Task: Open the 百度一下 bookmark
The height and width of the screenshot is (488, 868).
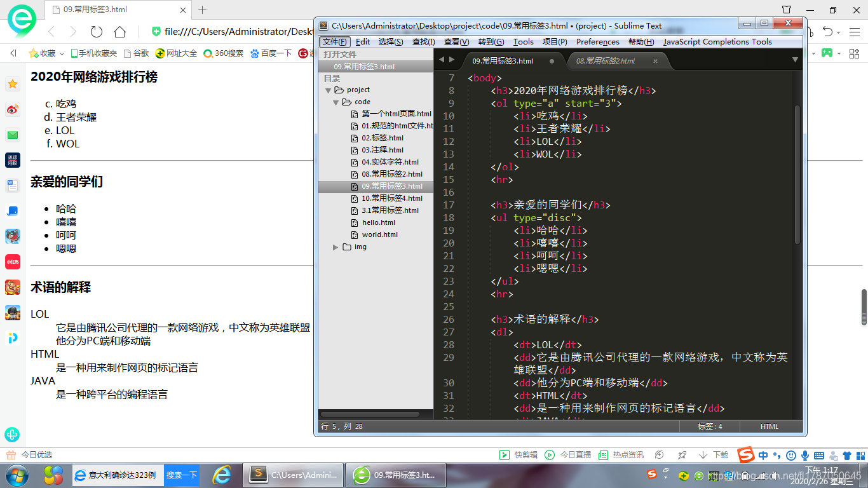Action: tap(271, 53)
